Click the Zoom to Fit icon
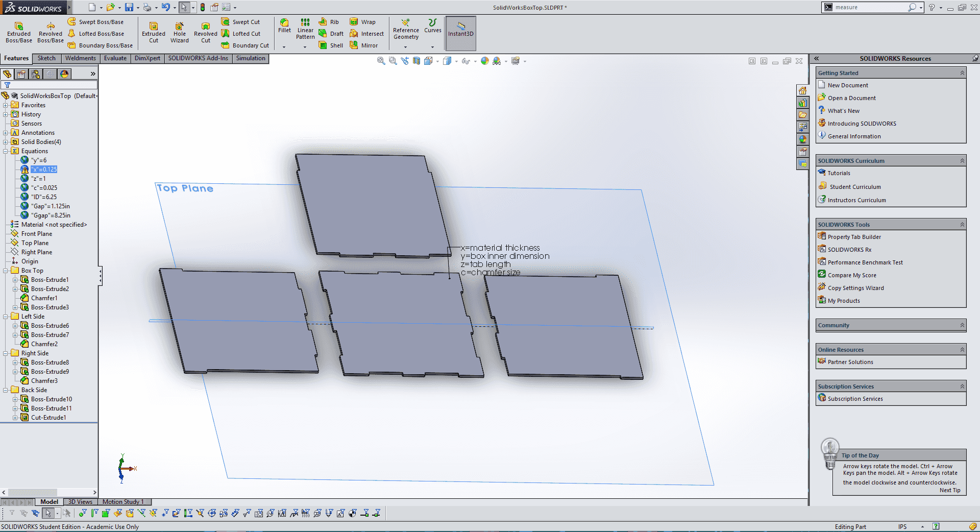 [381, 61]
